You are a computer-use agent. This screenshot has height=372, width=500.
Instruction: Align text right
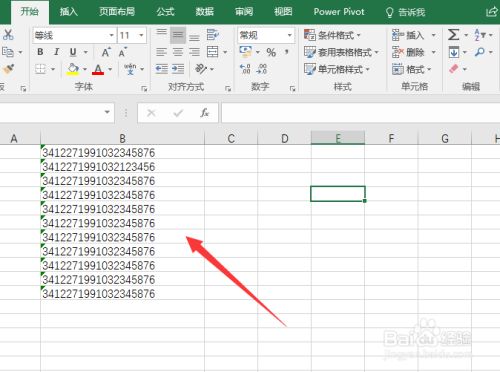coord(194,52)
